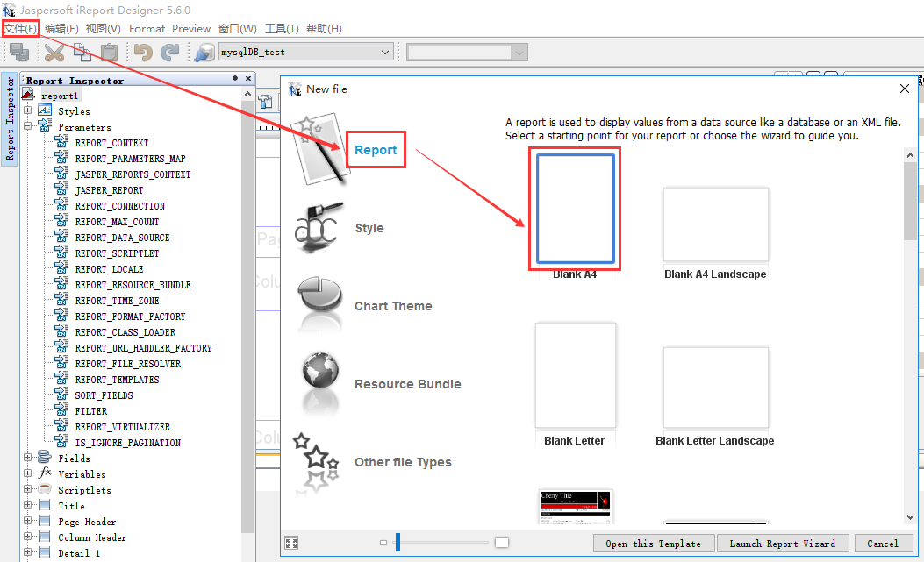Viewport: 924px width, 562px height.
Task: Expand the Page Header band node
Action: coord(28,521)
